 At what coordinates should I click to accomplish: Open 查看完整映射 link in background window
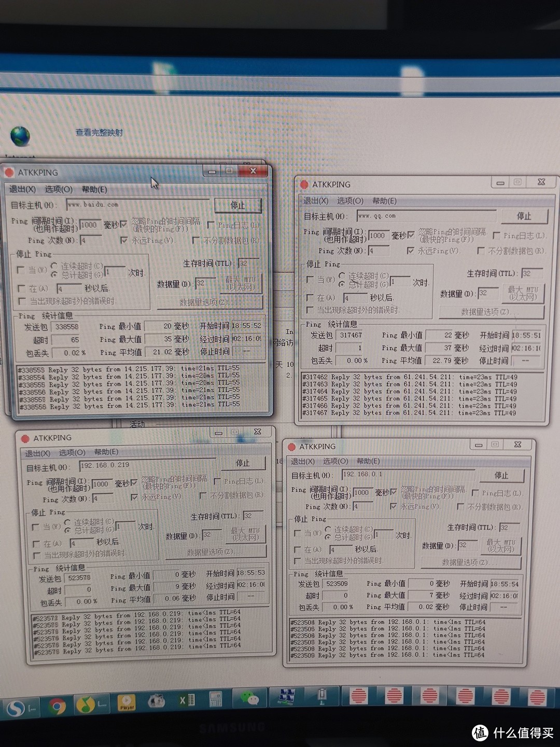[100, 133]
